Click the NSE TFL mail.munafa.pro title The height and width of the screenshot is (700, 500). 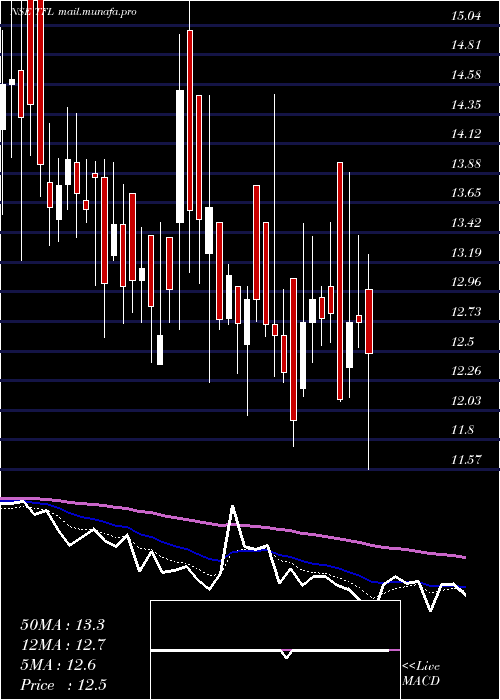pos(73,12)
